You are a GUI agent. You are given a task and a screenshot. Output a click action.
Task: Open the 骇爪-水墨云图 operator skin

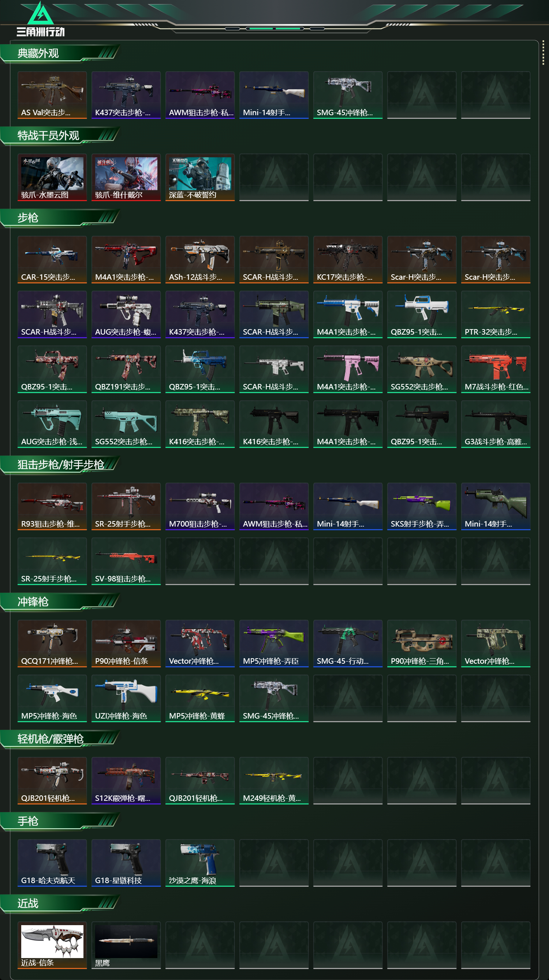[x=52, y=177]
